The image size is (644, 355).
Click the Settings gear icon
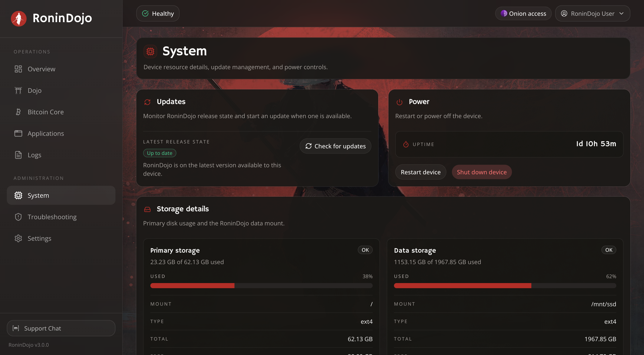[18, 238]
